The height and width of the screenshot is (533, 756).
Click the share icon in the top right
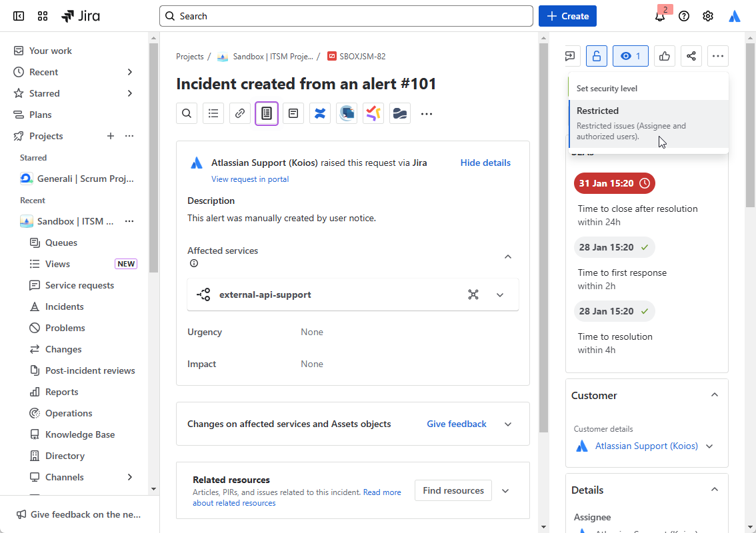[691, 56]
